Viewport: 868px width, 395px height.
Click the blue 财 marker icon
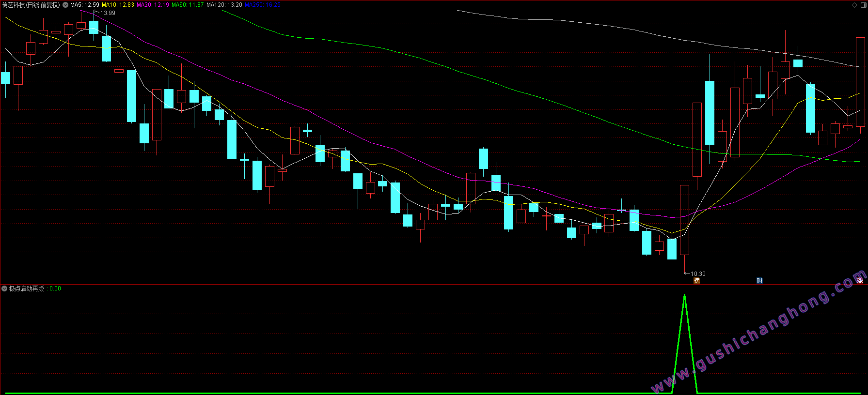[x=759, y=281]
